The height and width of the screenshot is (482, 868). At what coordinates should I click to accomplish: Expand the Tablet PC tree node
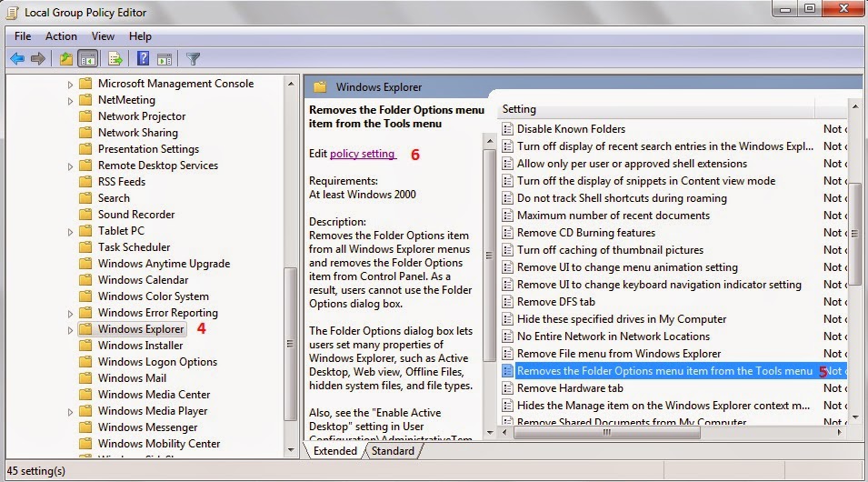click(70, 232)
